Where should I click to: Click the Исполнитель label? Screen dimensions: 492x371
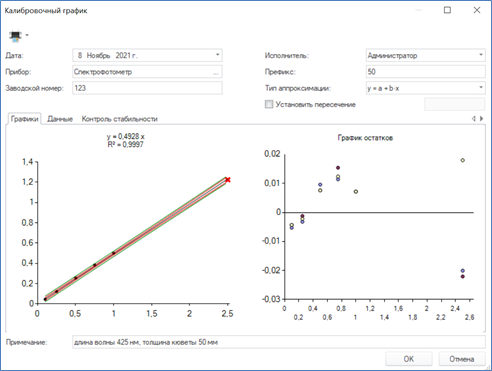pos(287,56)
